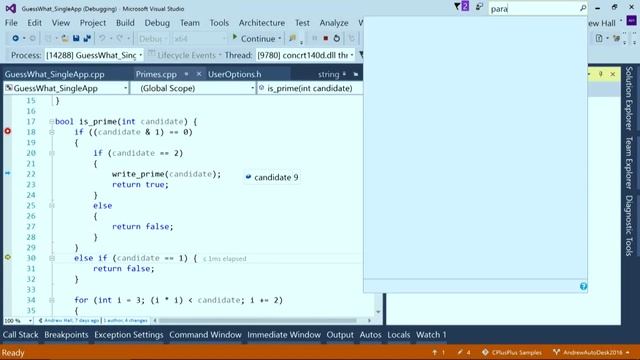Open the Breakpoints window tab
Image resolution: width=640 pixels, height=360 pixels.
(x=66, y=335)
